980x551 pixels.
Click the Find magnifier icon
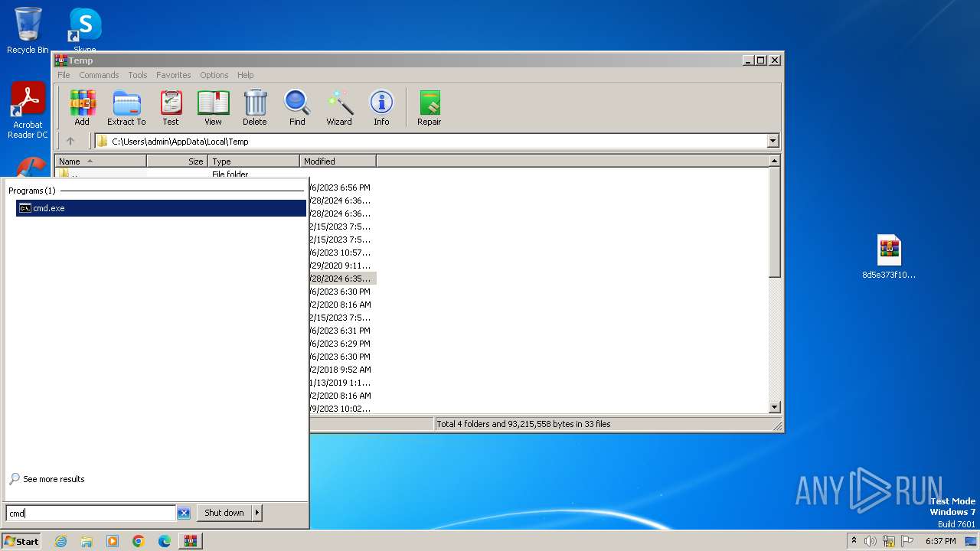point(297,107)
